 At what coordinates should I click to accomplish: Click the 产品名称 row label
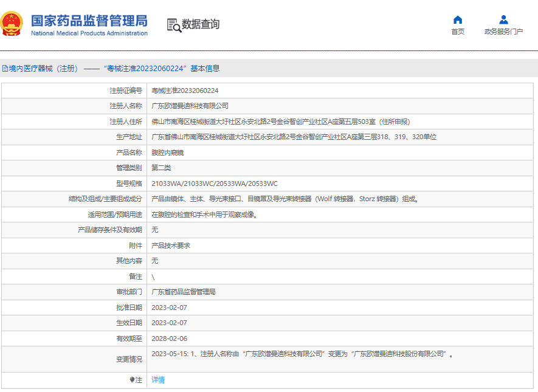pos(129,153)
